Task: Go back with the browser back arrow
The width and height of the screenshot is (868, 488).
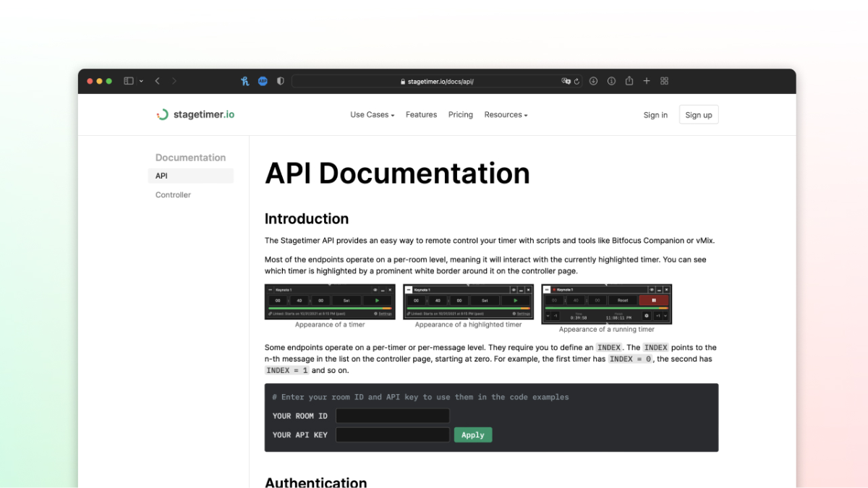Action: (158, 81)
